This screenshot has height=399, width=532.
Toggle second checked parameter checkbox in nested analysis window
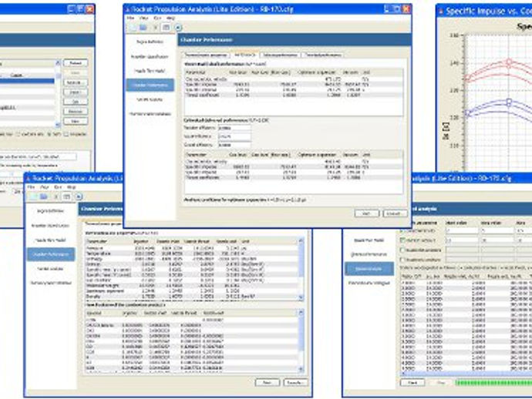coord(402,240)
